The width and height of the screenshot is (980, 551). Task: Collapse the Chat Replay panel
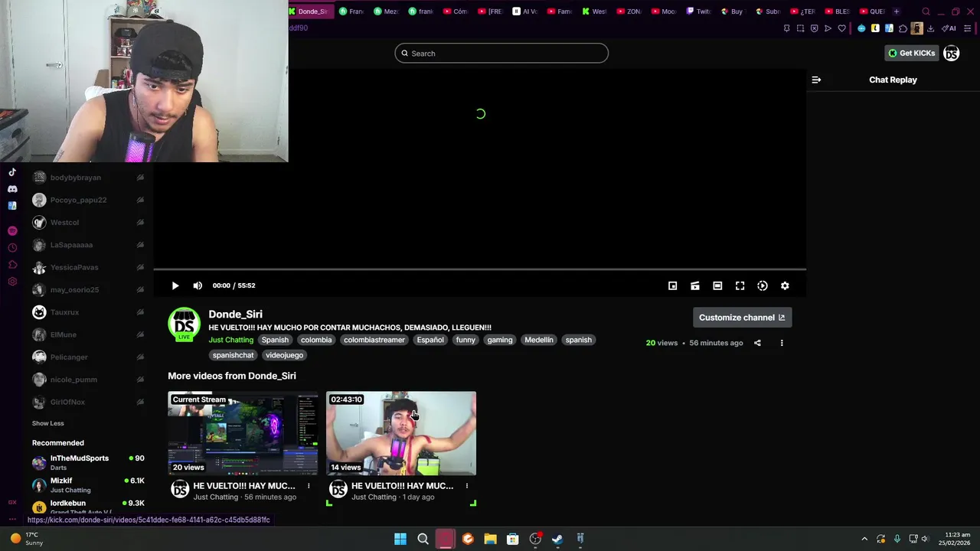tap(816, 80)
